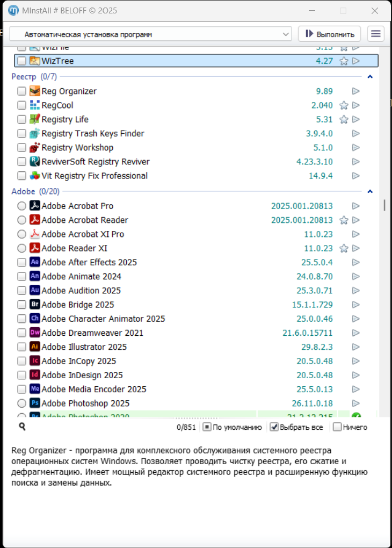Click the star icon beside WizTree
The image size is (392, 548).
(344, 61)
